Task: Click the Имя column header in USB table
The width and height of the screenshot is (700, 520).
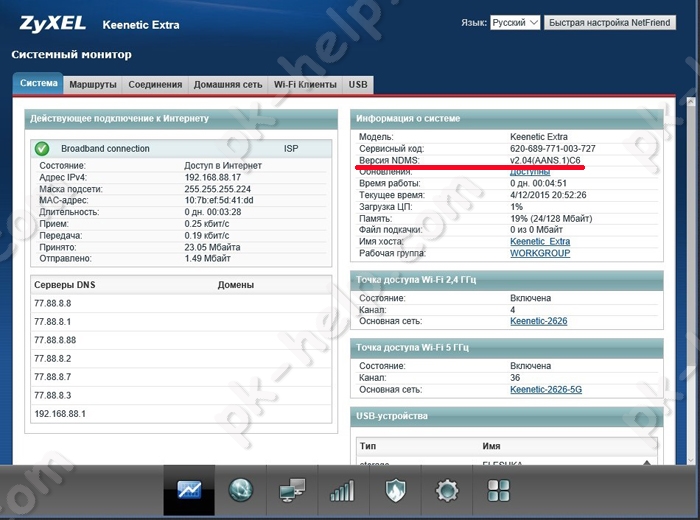Action: [x=491, y=446]
